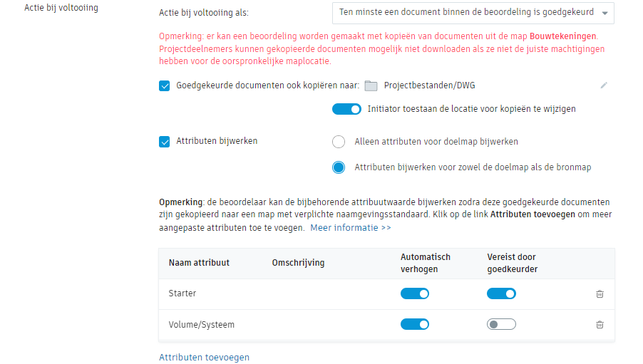Toggle 'Initiator toestaan de locatie' switch
Viewport: 643px width, 364px height.
coord(346,109)
